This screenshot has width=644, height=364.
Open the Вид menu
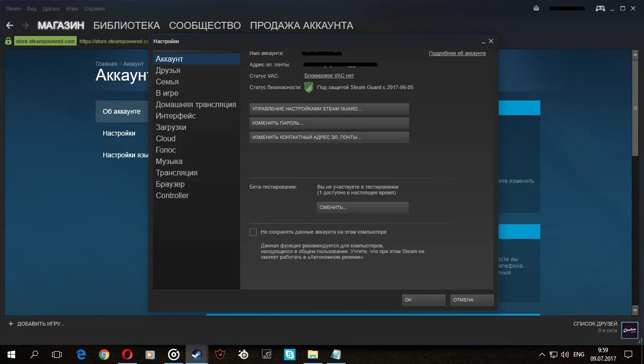click(x=32, y=9)
